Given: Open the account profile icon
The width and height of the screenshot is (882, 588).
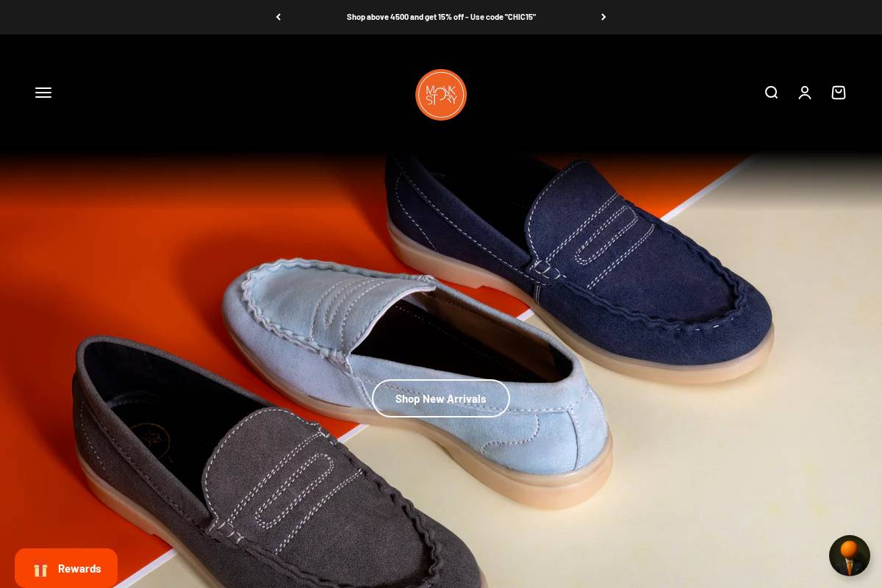Looking at the screenshot, I should coord(805,93).
